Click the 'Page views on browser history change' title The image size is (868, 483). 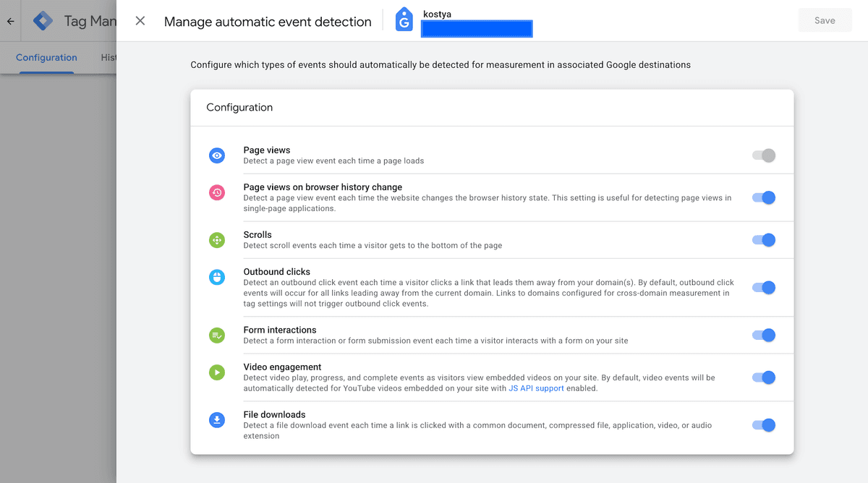click(323, 187)
